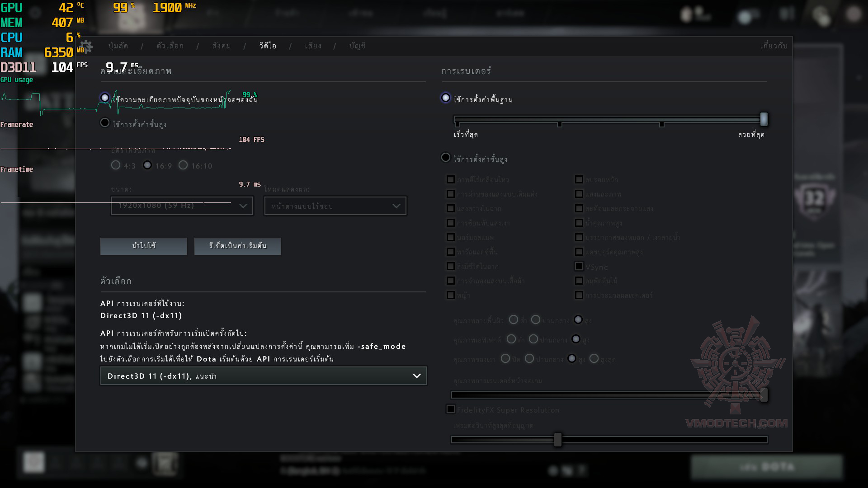Click the fastest-to-best-looking quality slider handle
The image size is (868, 488).
point(764,119)
